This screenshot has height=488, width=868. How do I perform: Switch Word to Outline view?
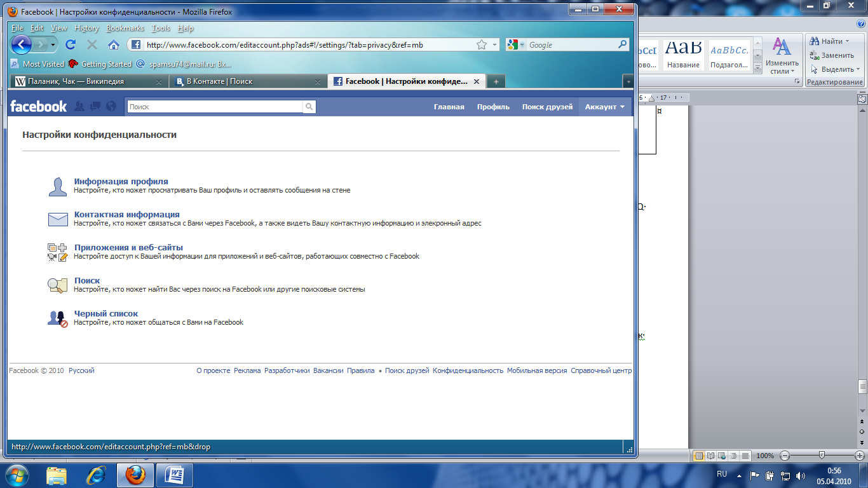pos(733,456)
